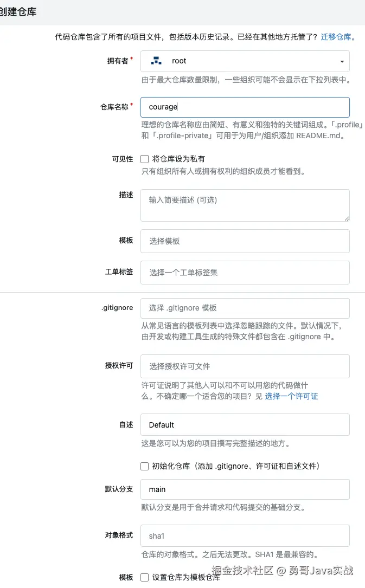Check the 初始化仓库 checkbox
Screen dimensions: 365x588
click(x=145, y=466)
